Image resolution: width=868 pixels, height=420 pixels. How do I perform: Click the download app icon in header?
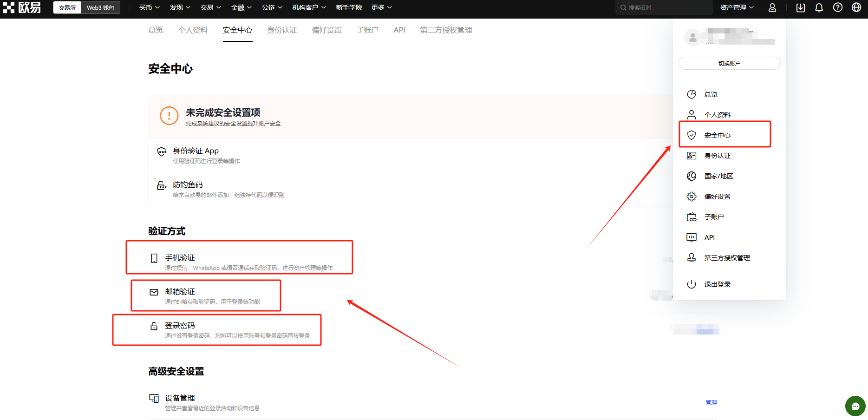[801, 7]
